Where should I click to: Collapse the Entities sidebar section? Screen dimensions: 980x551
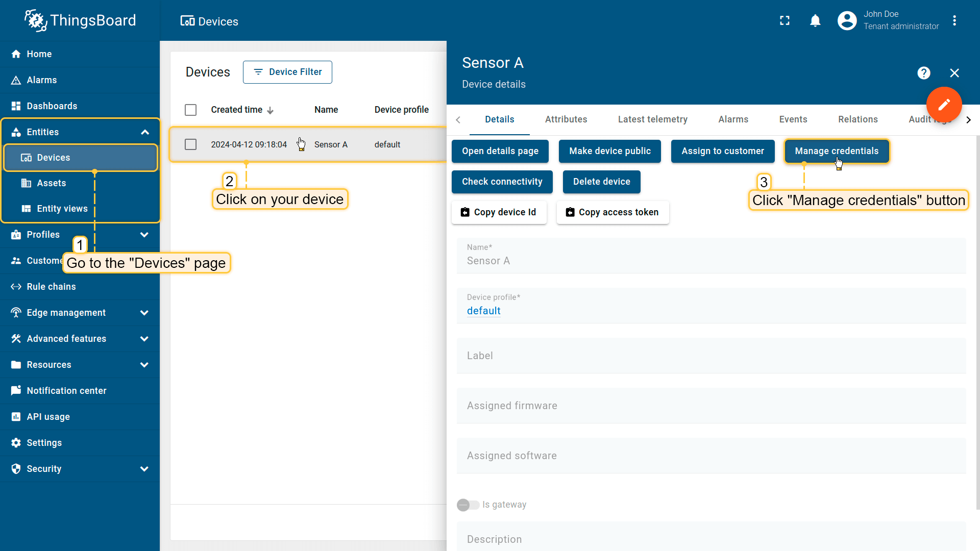coord(144,132)
